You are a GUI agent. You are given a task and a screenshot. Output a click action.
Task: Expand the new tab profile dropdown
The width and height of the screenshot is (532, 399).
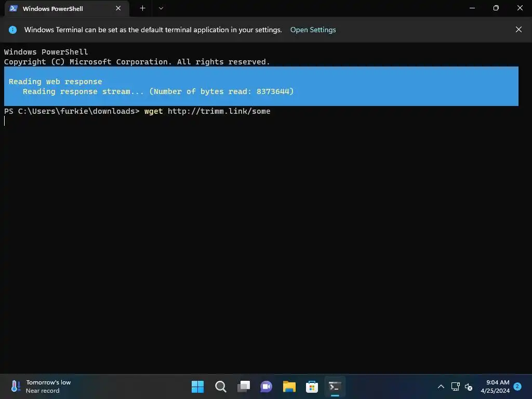[161, 8]
